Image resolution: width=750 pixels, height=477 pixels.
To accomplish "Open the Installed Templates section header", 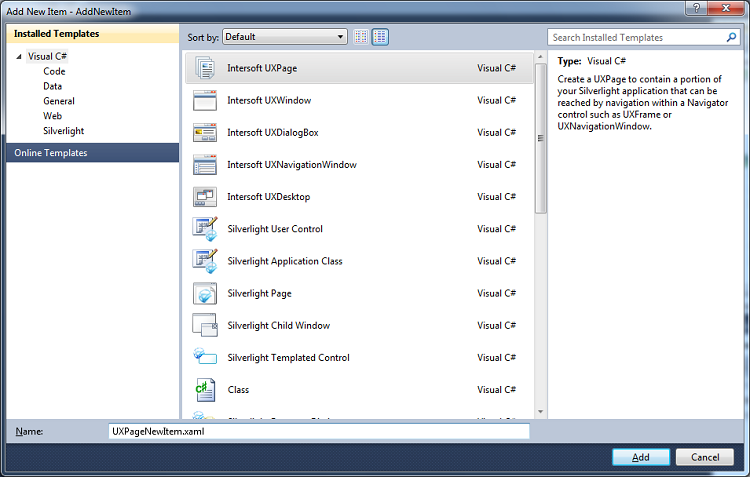I will [92, 33].
